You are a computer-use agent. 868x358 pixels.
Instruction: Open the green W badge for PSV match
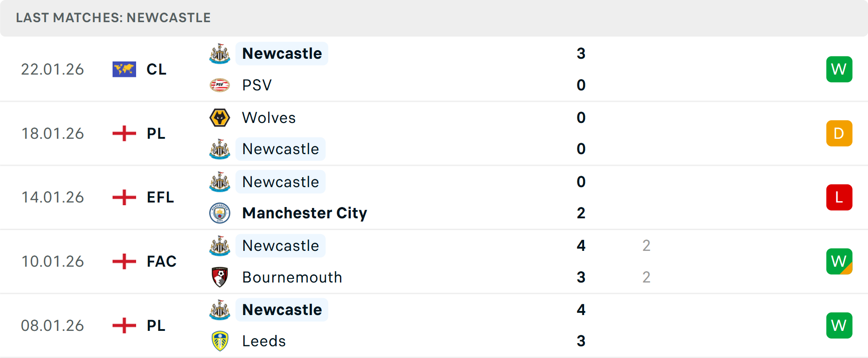[839, 69]
